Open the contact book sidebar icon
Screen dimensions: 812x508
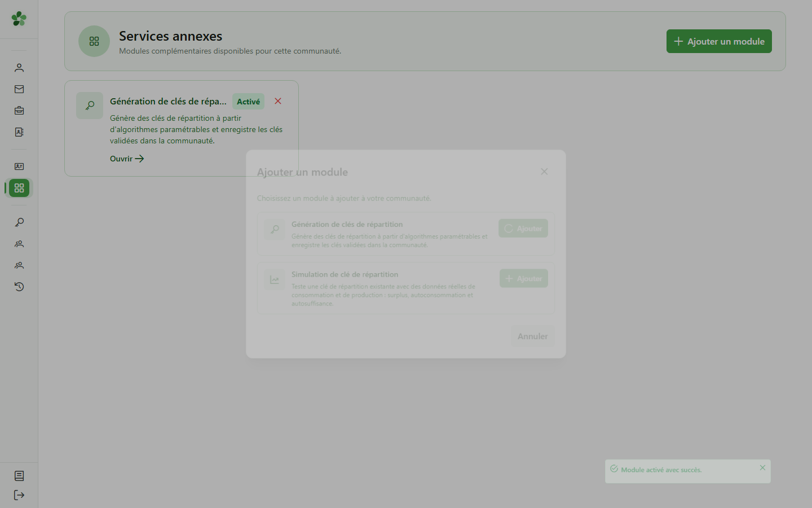click(x=19, y=132)
